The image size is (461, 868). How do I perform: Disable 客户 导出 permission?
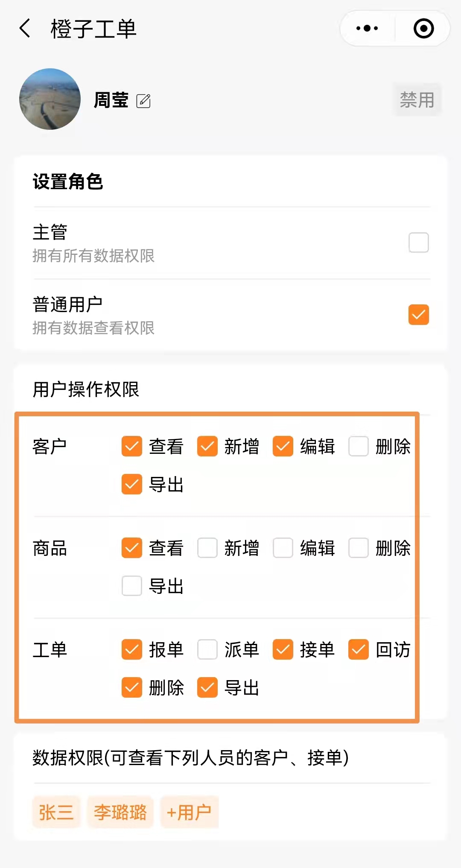coord(131,484)
